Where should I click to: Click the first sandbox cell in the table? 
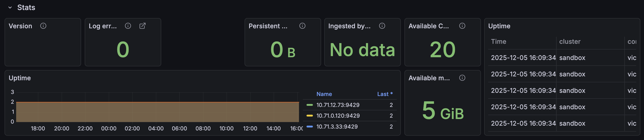[x=572, y=58]
